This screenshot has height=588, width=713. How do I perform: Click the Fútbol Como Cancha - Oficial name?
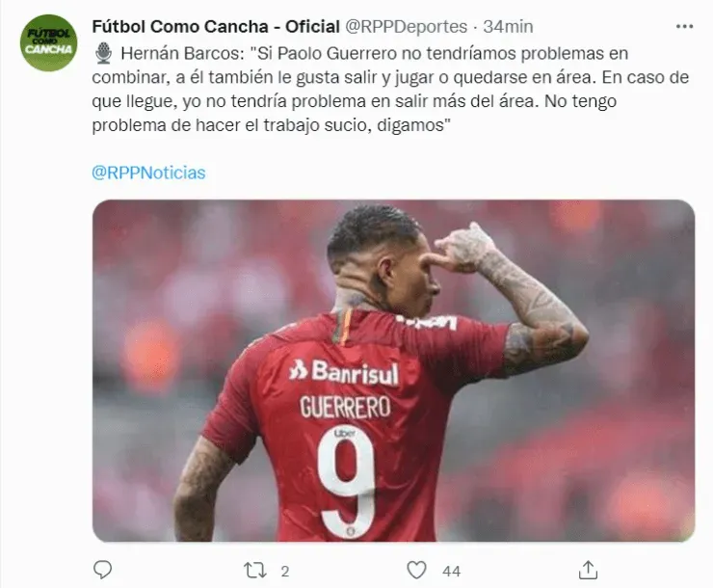(216, 27)
